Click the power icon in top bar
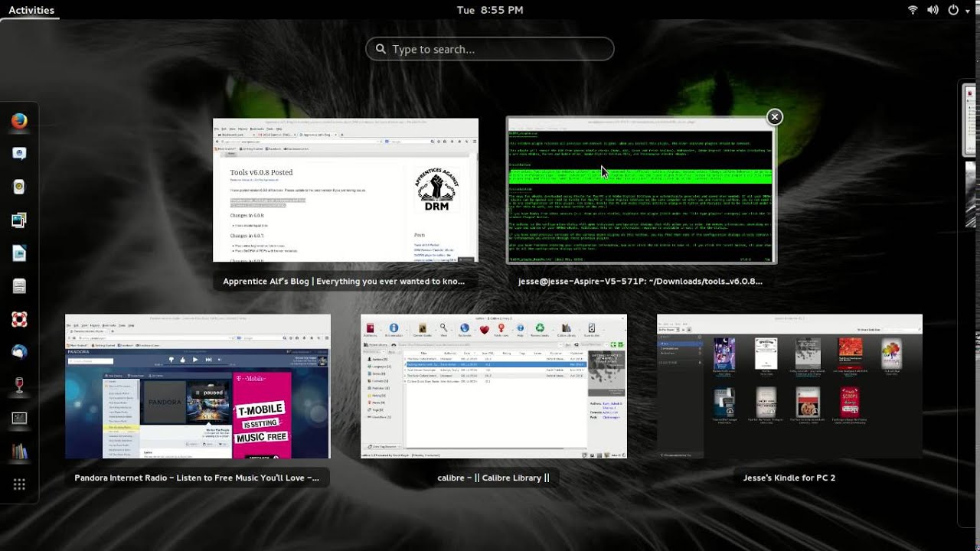980x551 pixels. [953, 10]
